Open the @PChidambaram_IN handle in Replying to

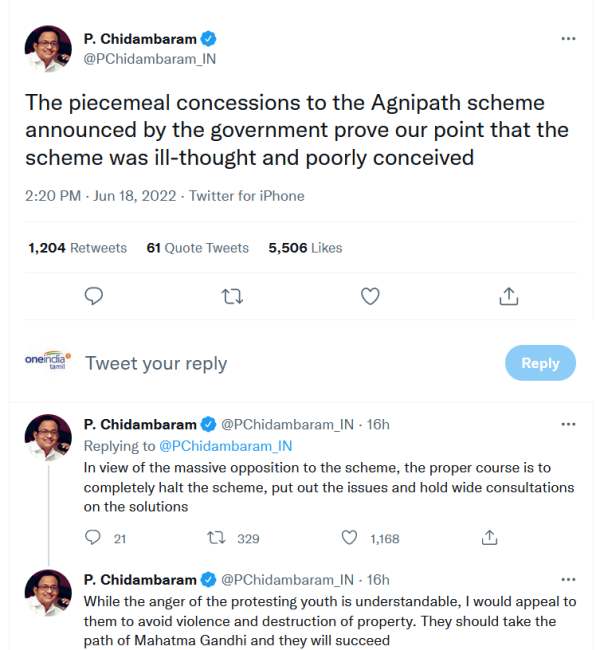225,446
